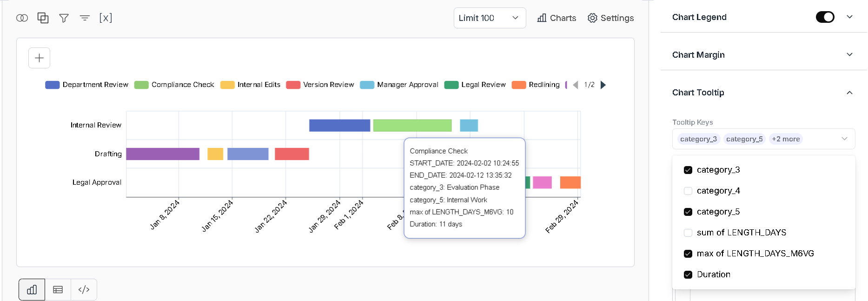Screen dimensions: 868x301
Task: Click the sort lines icon
Action: coord(85,18)
